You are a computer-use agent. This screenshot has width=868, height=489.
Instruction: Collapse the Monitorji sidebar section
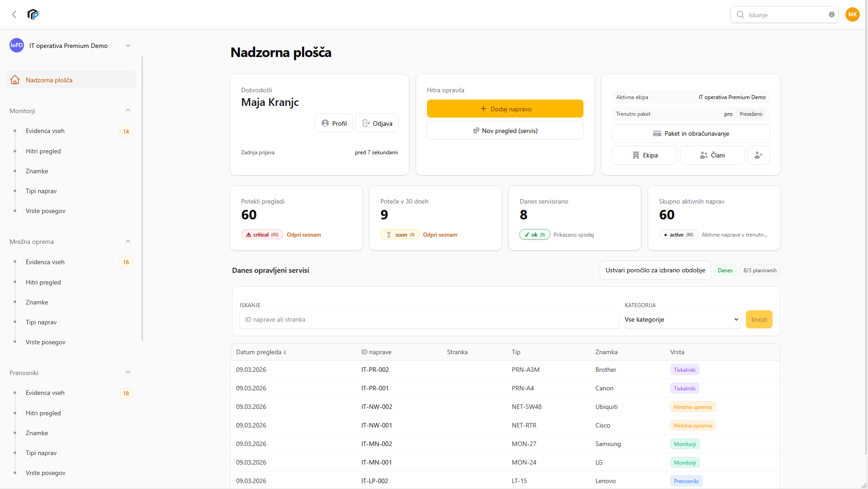coord(128,110)
